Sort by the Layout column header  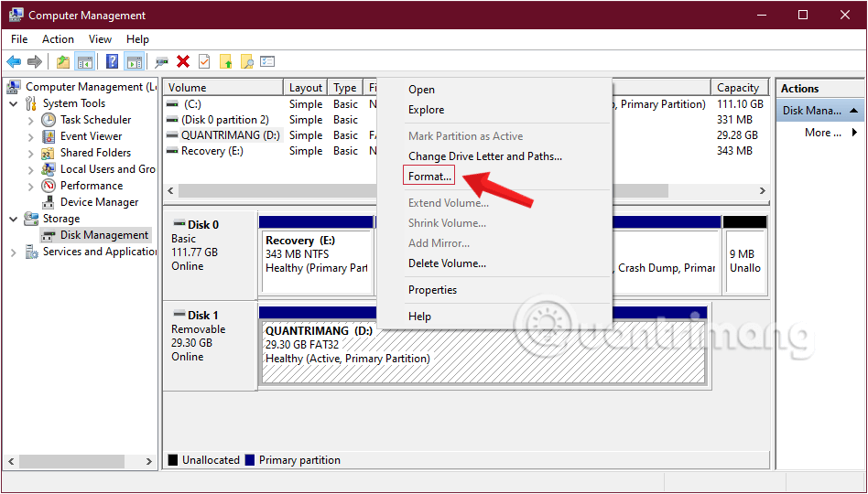pyautogui.click(x=306, y=88)
